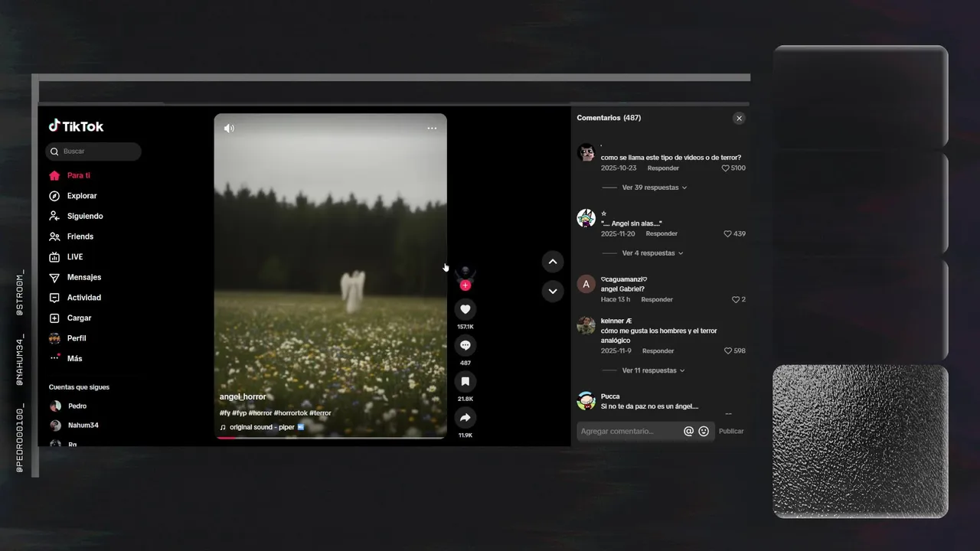
Task: Click the video progress bar
Action: (x=330, y=438)
